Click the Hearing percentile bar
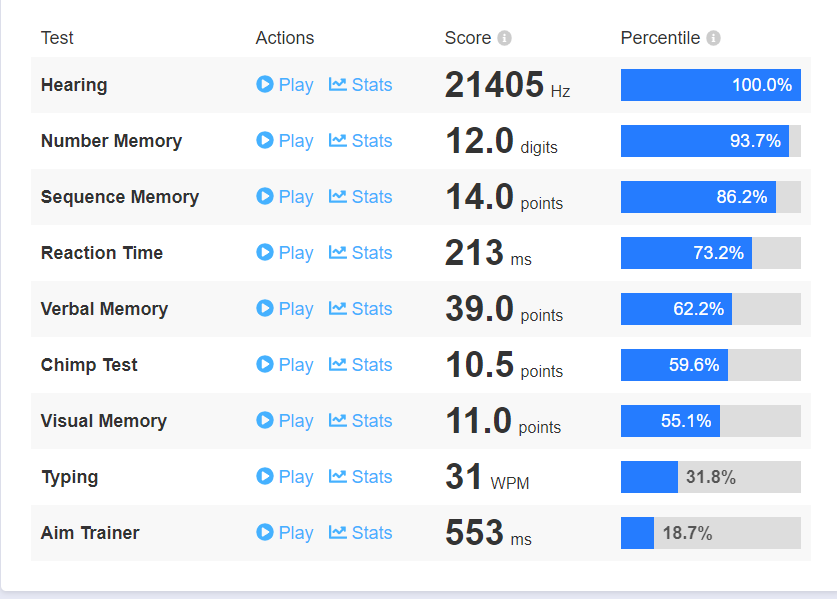 [710, 85]
